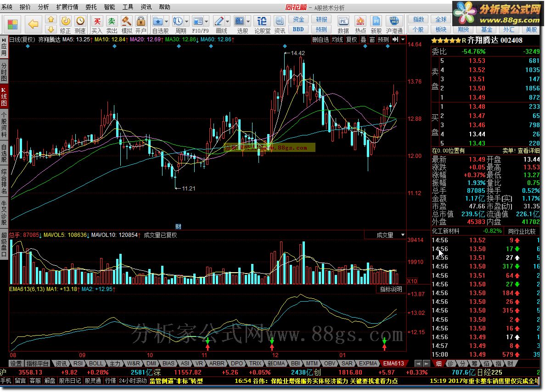Screen dimensions: 545x392
Task: Select 个股资料 in left sidebar
Action: click(x=4, y=125)
